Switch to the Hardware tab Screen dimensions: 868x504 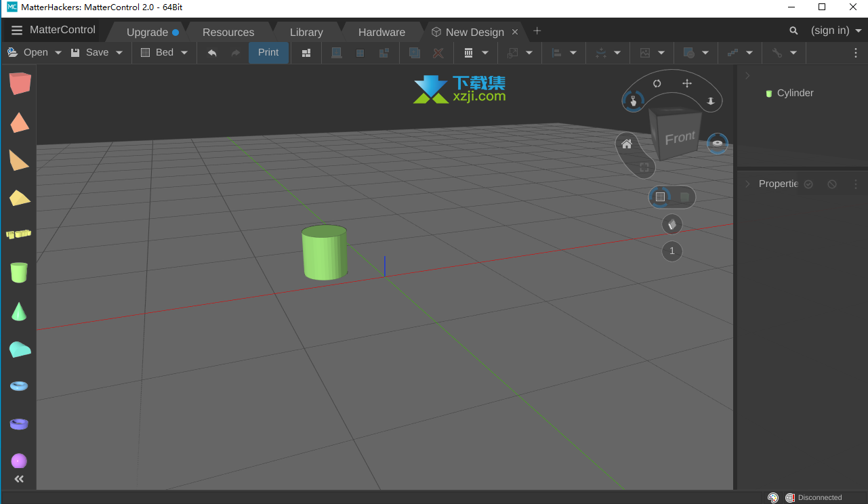coord(381,32)
